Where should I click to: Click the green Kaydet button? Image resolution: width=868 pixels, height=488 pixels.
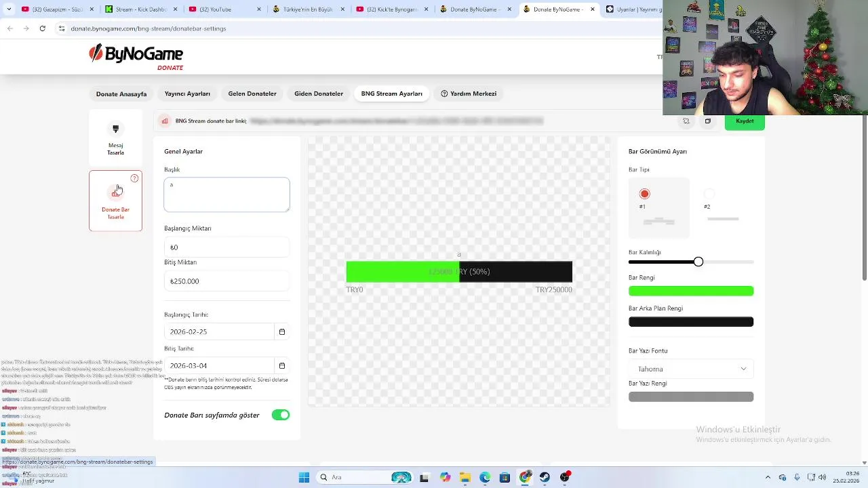pos(745,122)
